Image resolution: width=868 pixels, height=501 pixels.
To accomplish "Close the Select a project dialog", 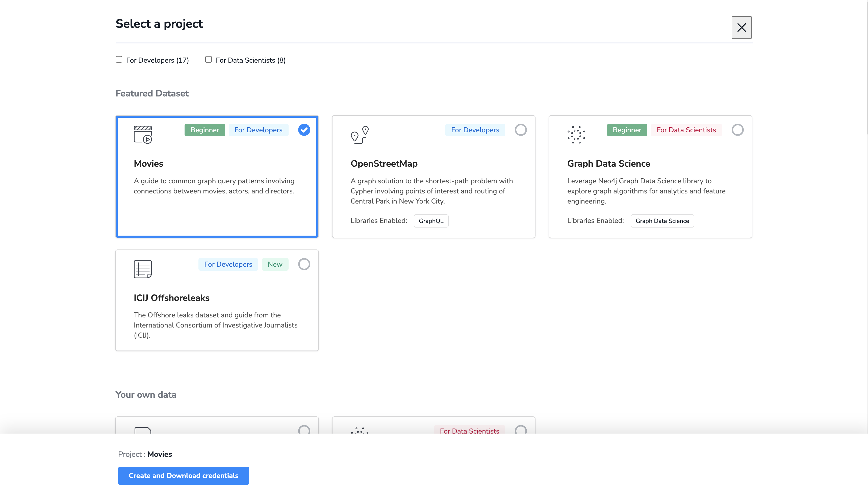I will pyautogui.click(x=742, y=27).
